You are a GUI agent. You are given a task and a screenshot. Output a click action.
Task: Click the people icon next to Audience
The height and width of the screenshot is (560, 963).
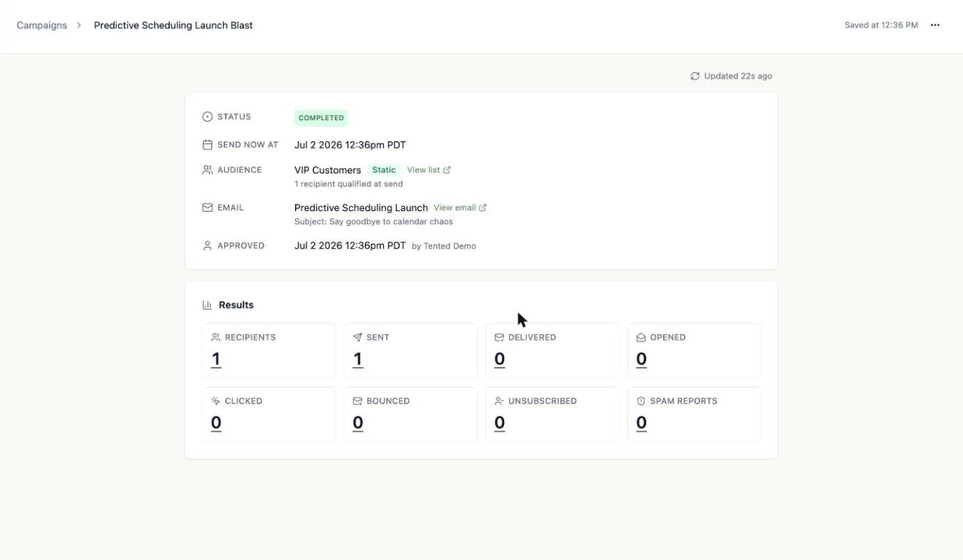click(x=208, y=170)
